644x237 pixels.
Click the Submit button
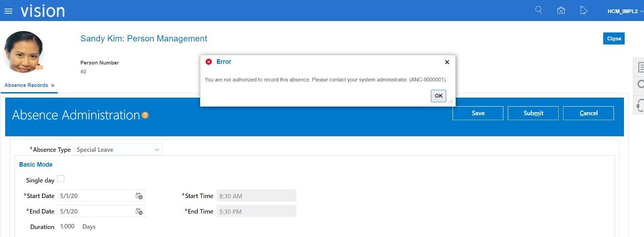click(x=533, y=113)
